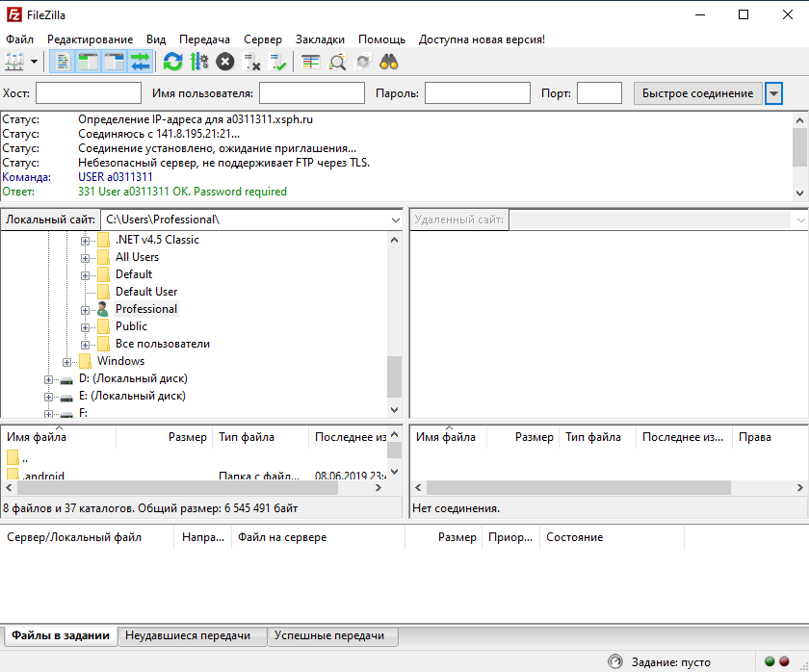Viewport: 809px width, 672px height.
Task: Disconnect from the current server
Action: [x=251, y=63]
